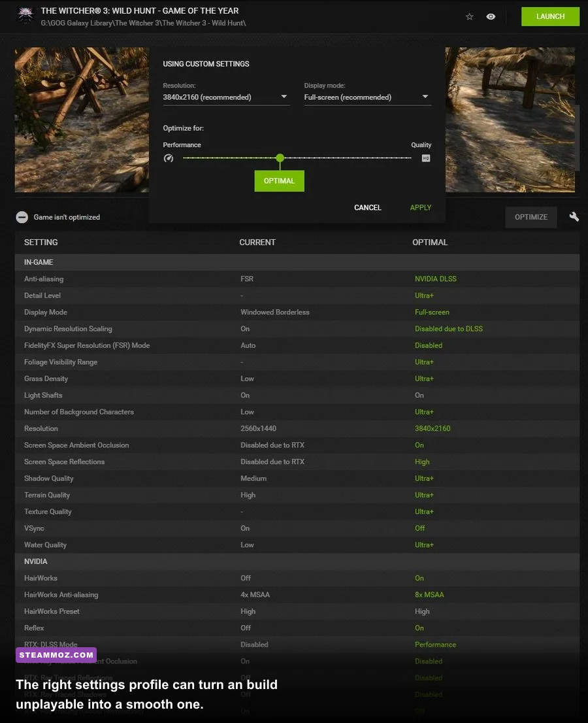The width and height of the screenshot is (588, 723).
Task: Toggle the eye visibility icon
Action: pyautogui.click(x=491, y=16)
